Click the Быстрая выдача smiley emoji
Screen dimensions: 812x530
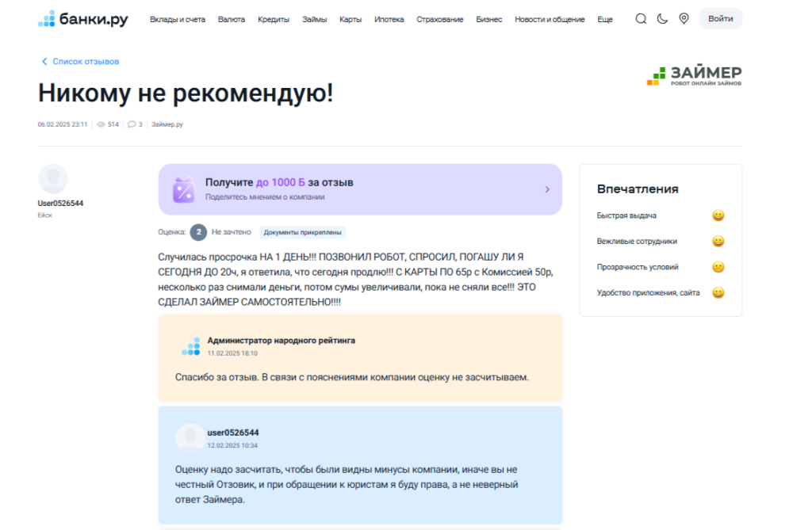click(718, 215)
